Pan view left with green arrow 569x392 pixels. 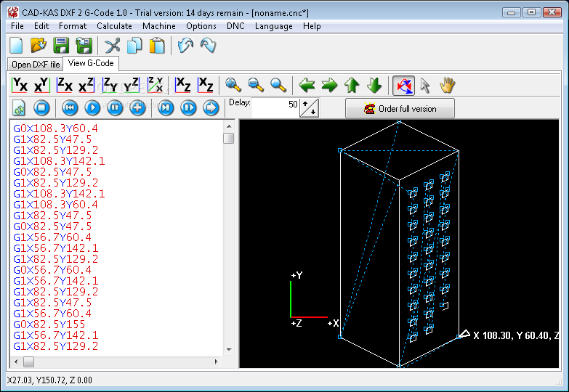(x=307, y=86)
